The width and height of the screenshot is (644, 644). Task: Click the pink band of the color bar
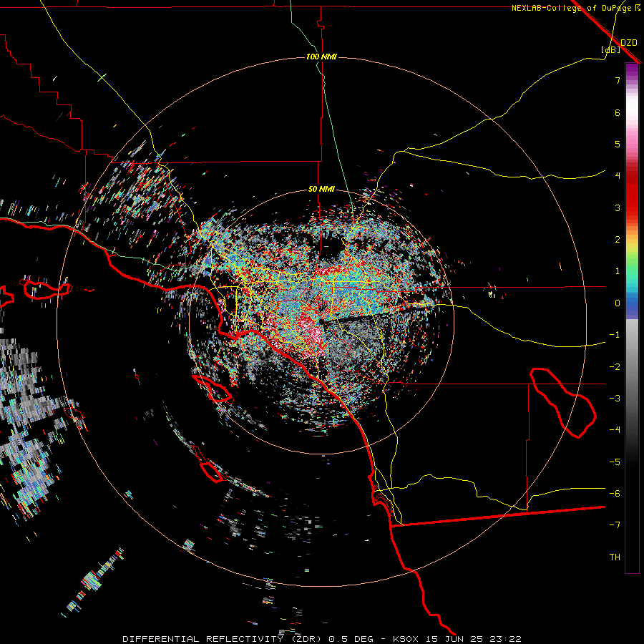click(x=632, y=140)
